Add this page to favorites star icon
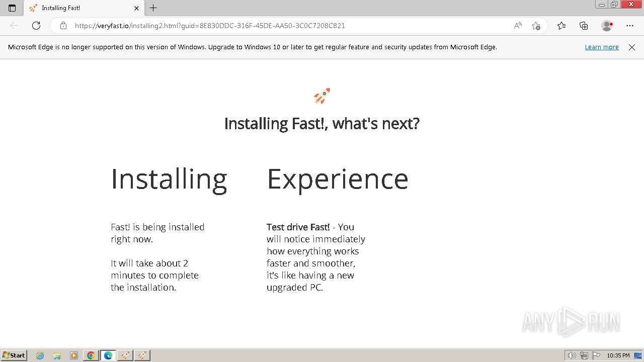 pos(536,26)
